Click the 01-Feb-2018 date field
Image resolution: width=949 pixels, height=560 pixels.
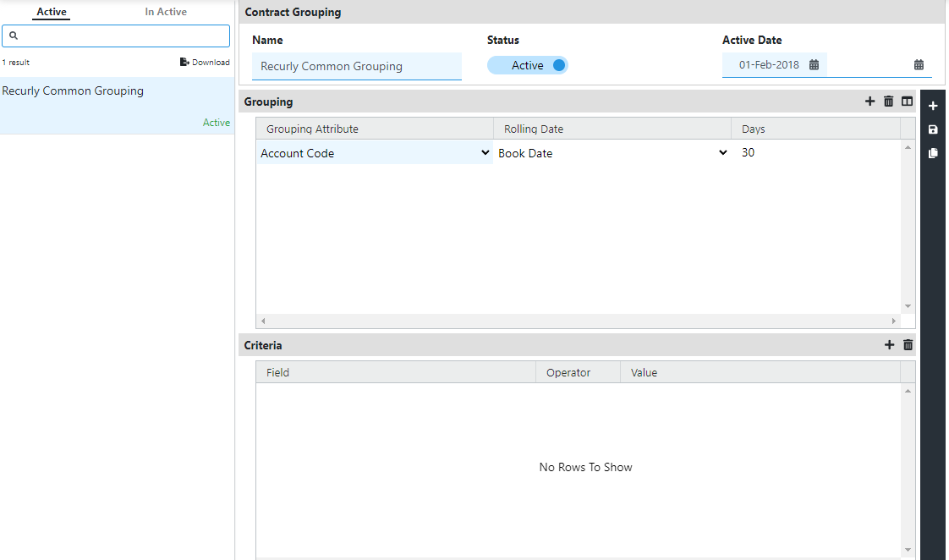[769, 65]
